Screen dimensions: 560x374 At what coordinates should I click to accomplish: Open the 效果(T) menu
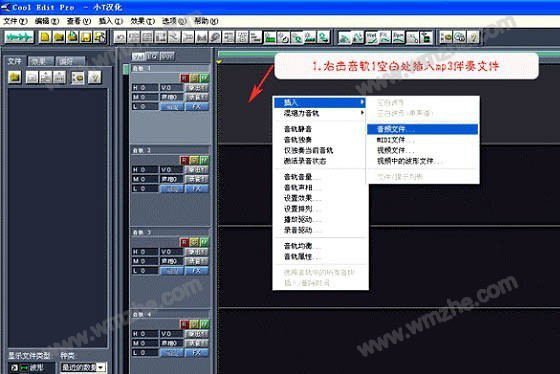coord(142,21)
